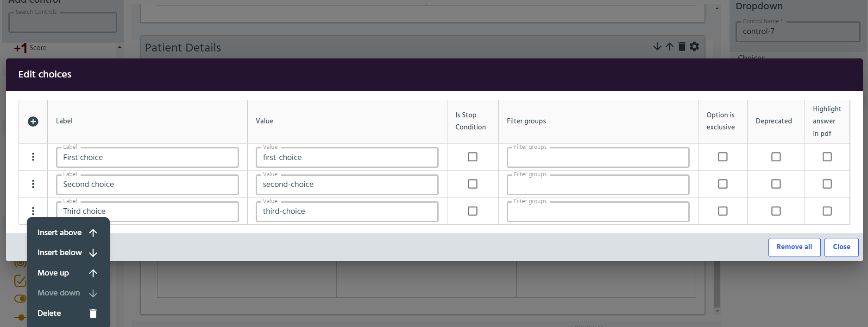Screen dimensions: 868x327
Task: Toggle Is Stop Condition for Third choice
Action: 472,211
